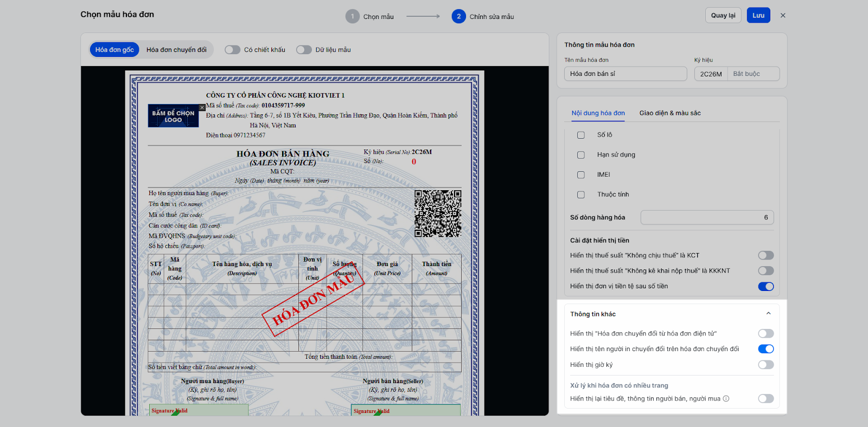The height and width of the screenshot is (427, 868).
Task: Disable converter's name display toggle
Action: (x=766, y=349)
